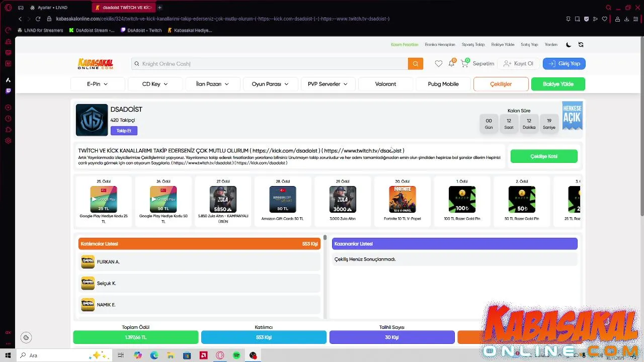Click the Opera ad-blocker shield icon

[586, 19]
